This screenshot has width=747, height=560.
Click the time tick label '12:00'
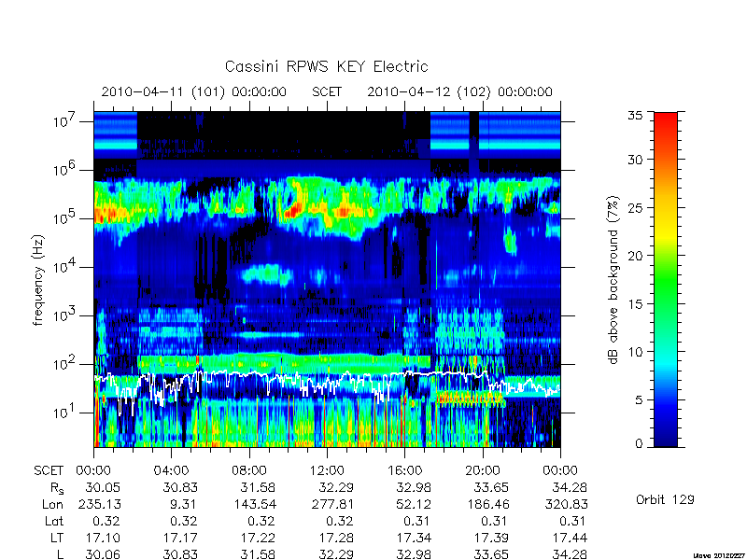(x=327, y=471)
